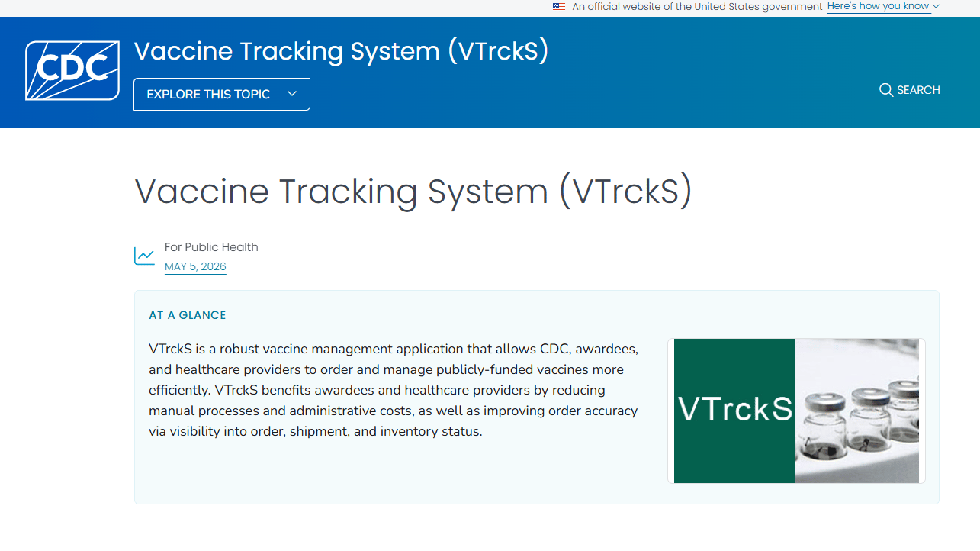Open the SEARCH button in header
980x551 pixels.
[910, 90]
